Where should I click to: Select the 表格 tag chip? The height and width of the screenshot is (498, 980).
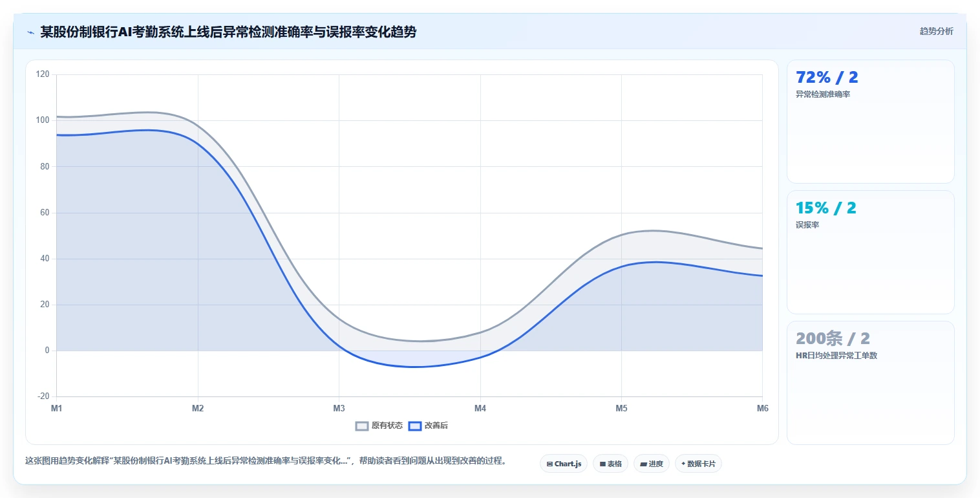click(x=610, y=464)
